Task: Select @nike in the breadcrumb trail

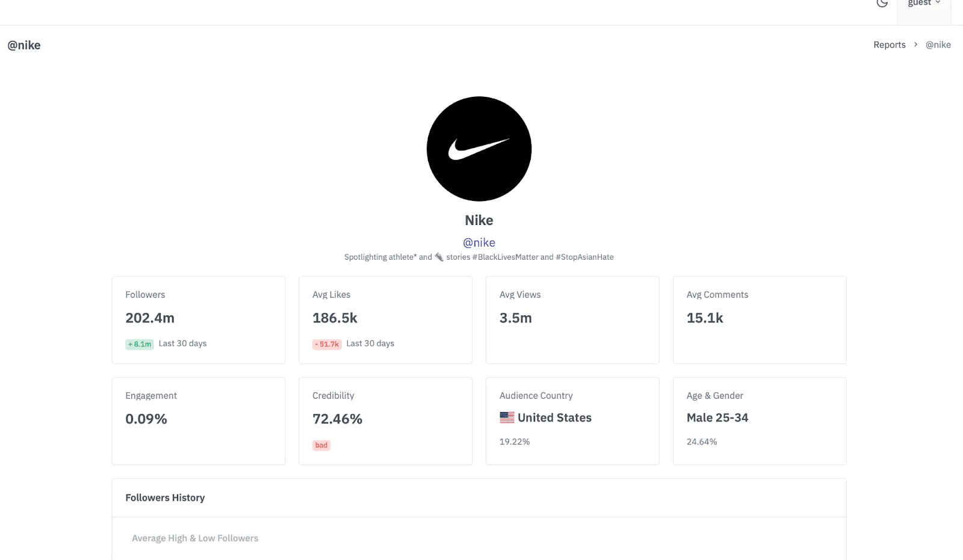Action: coord(938,45)
